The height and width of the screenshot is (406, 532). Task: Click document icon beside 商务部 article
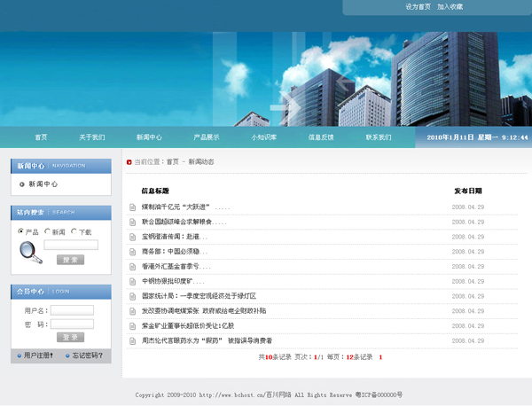tap(133, 251)
